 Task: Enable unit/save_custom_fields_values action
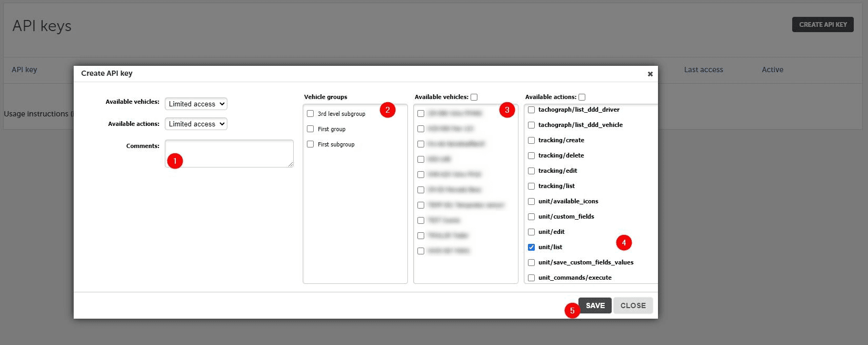tap(532, 262)
